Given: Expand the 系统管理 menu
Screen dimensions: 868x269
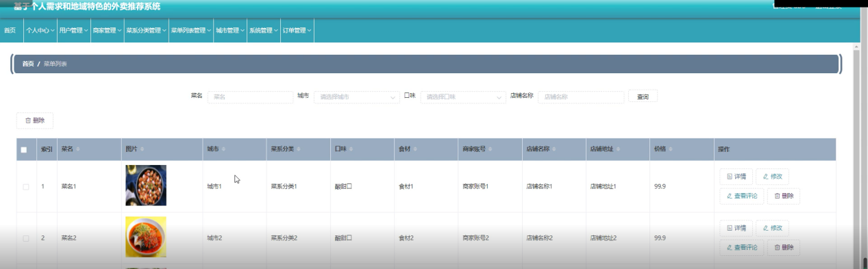Looking at the screenshot, I should [x=263, y=30].
